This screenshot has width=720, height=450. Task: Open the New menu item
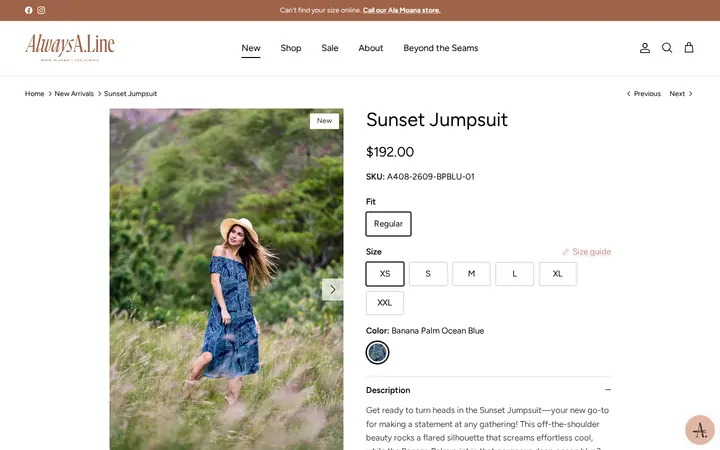(x=251, y=48)
